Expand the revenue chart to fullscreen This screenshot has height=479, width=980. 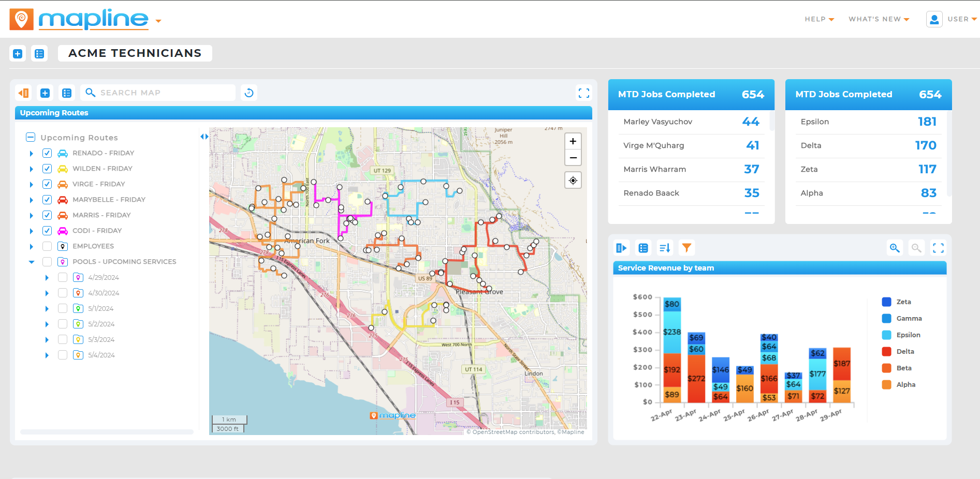(938, 248)
